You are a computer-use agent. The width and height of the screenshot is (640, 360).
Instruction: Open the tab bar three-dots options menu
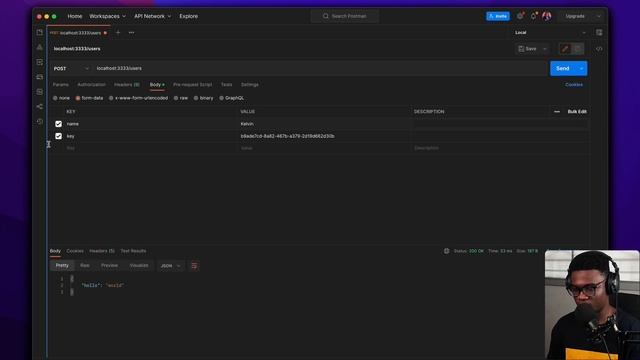(x=131, y=33)
